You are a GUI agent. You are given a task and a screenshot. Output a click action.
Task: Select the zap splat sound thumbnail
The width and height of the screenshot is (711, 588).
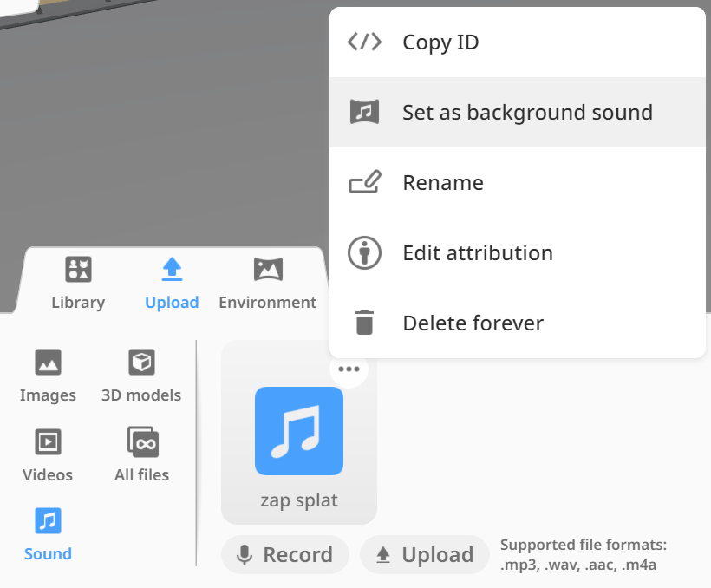[299, 431]
